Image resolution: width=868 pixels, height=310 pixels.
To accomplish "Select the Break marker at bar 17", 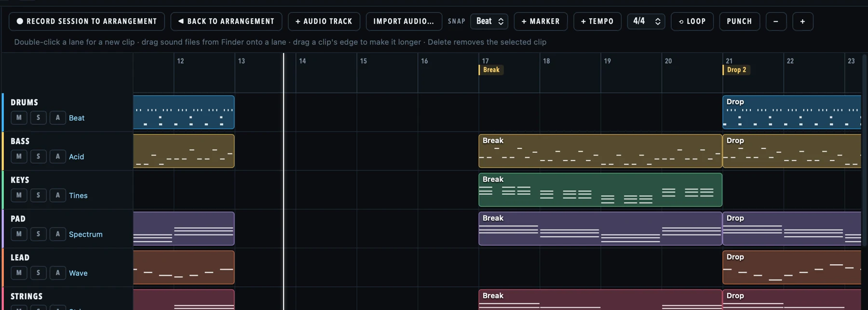I will (491, 70).
